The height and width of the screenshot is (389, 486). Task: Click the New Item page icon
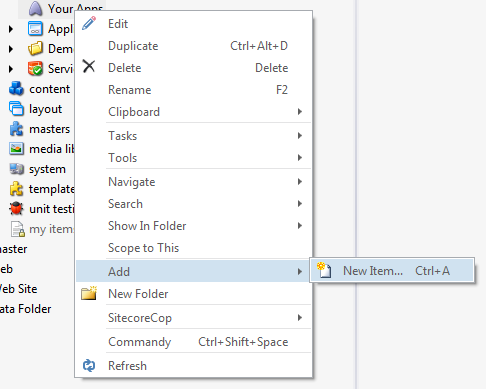point(324,270)
